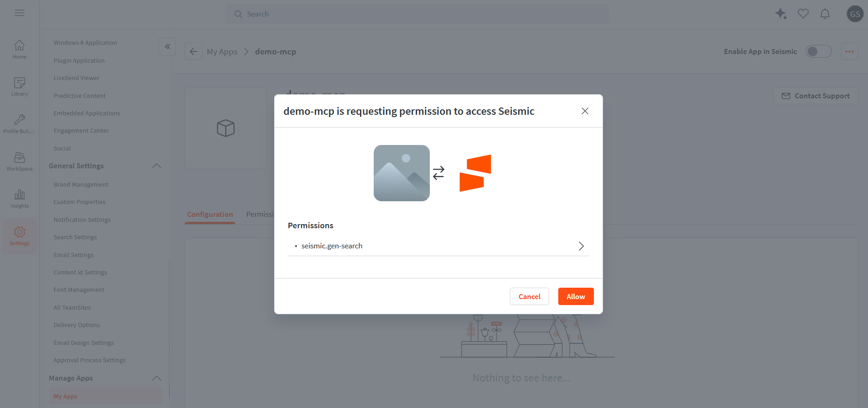Collapse the settings side panel

(x=167, y=46)
